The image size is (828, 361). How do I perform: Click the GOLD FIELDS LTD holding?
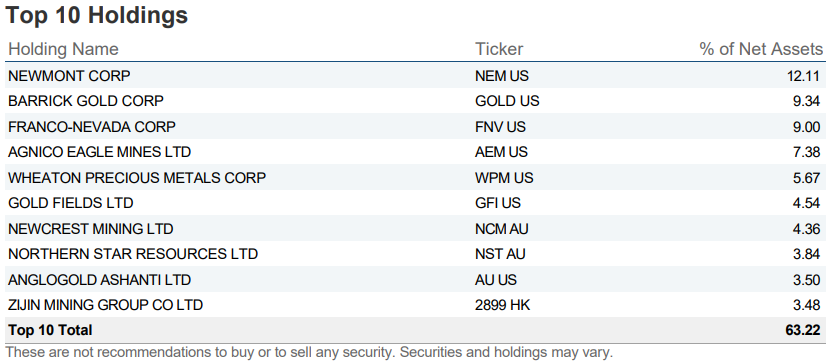click(x=70, y=203)
